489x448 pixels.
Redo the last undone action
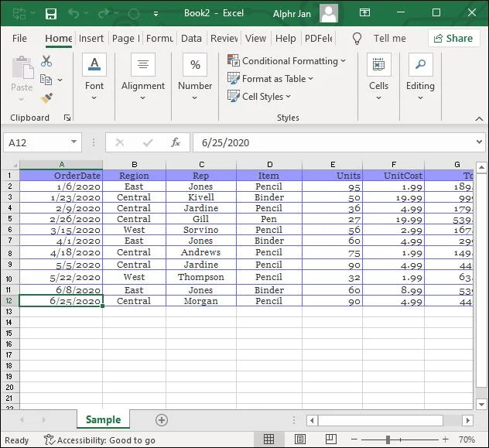(x=104, y=13)
